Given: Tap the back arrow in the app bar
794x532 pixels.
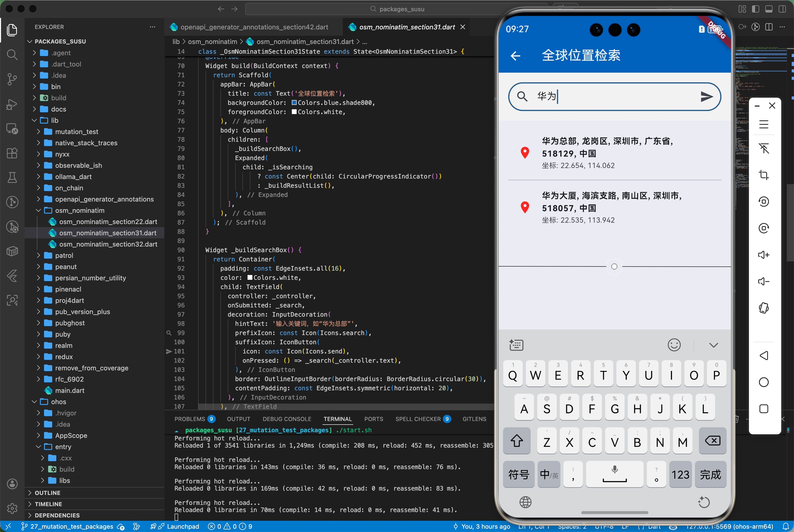Looking at the screenshot, I should point(515,56).
